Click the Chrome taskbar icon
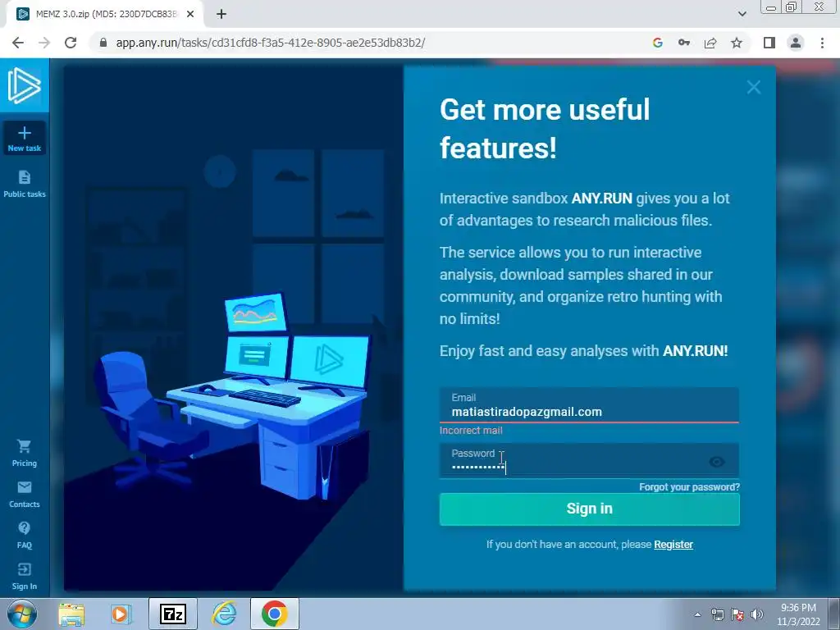 274,614
